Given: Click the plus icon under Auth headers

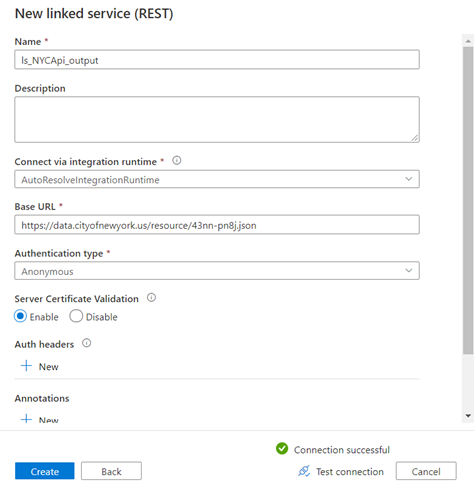Looking at the screenshot, I should 26,366.
